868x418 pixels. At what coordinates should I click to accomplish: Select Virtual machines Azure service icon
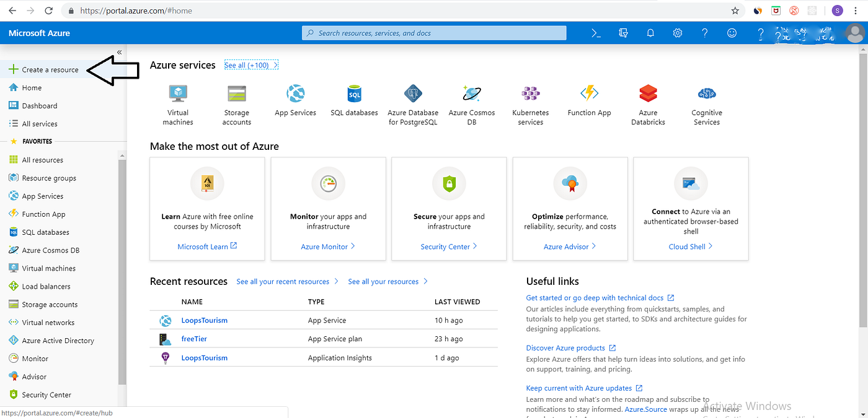click(178, 94)
